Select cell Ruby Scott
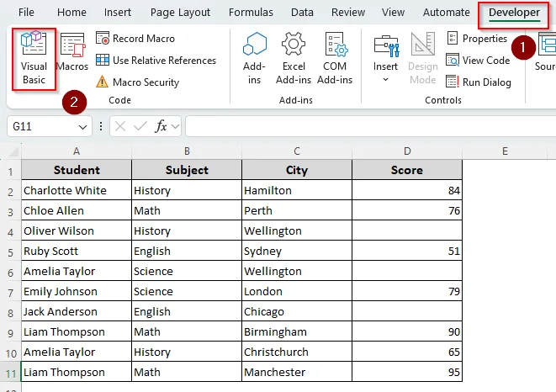This screenshot has width=556, height=392. point(77,251)
